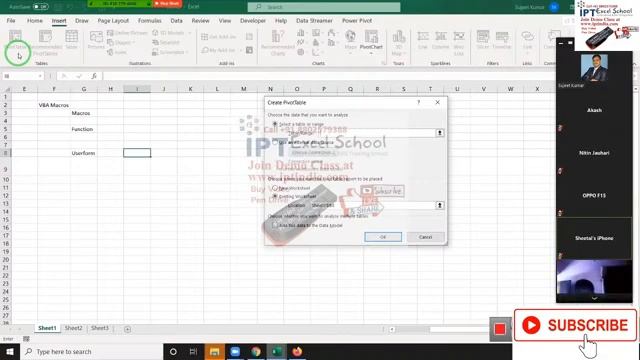Viewport: 640px width, 360px height.
Task: Click the taskbar search box
Action: click(x=91, y=351)
